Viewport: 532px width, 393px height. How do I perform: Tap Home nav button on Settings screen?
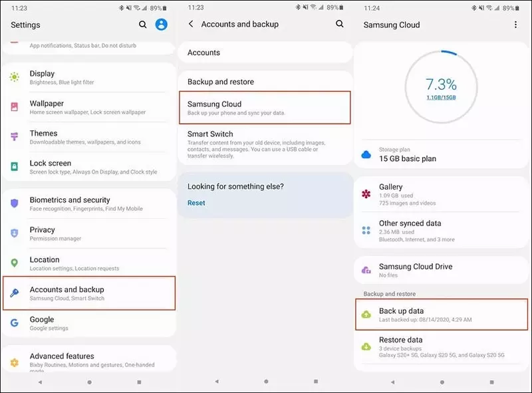coord(90,382)
